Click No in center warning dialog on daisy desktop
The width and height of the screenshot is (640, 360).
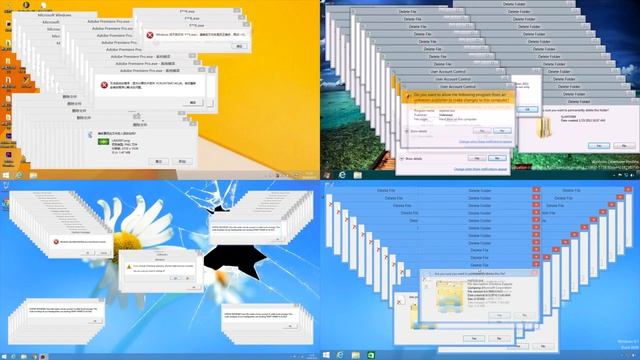point(188,278)
